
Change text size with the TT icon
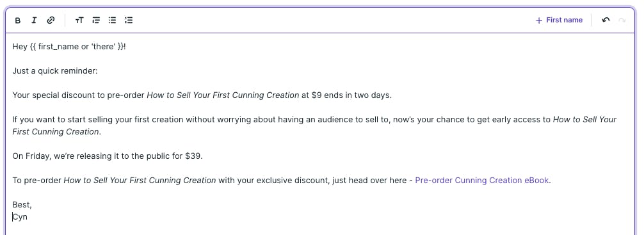(x=79, y=20)
